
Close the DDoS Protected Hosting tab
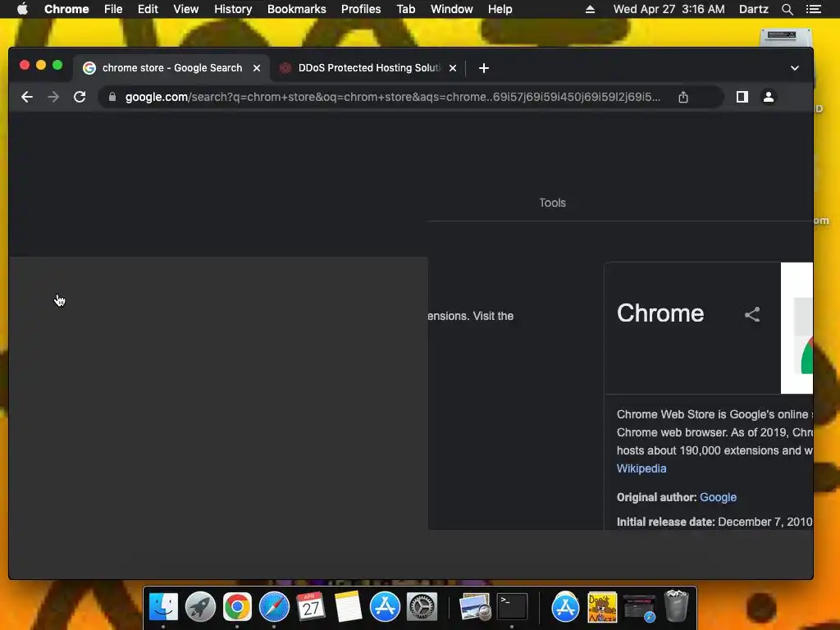coord(453,68)
